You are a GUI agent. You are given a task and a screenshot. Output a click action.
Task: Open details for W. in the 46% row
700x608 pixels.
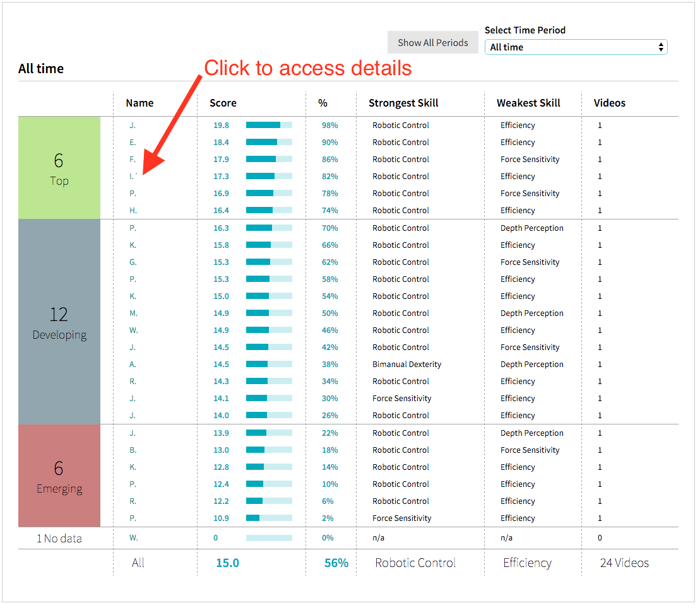[x=134, y=330]
